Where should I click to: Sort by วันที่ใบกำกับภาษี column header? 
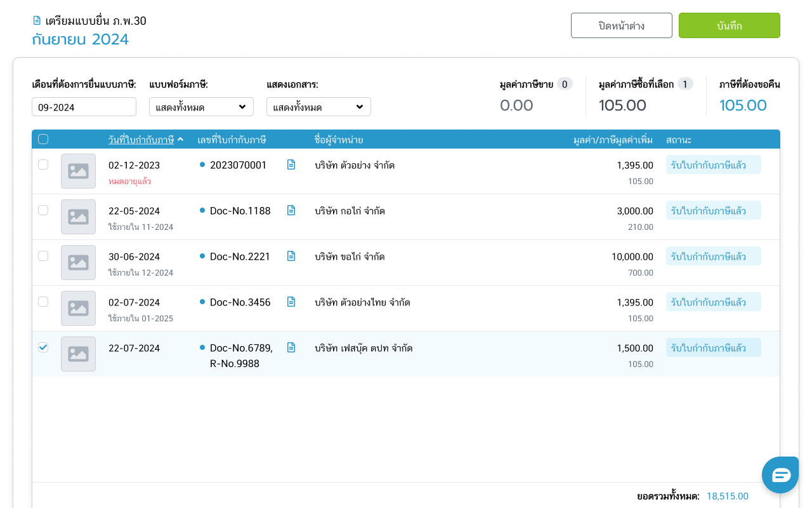click(x=141, y=140)
